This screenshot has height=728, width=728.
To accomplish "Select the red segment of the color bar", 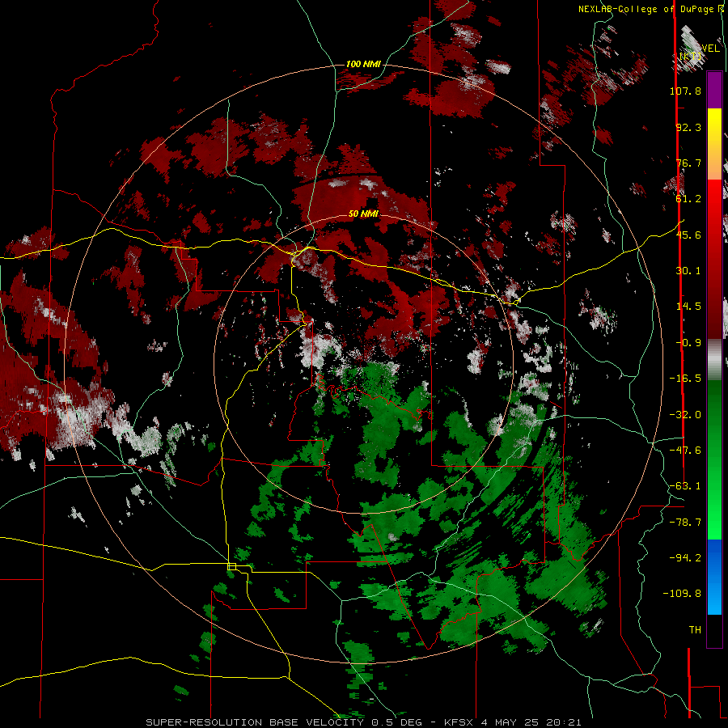I will 714,259.
